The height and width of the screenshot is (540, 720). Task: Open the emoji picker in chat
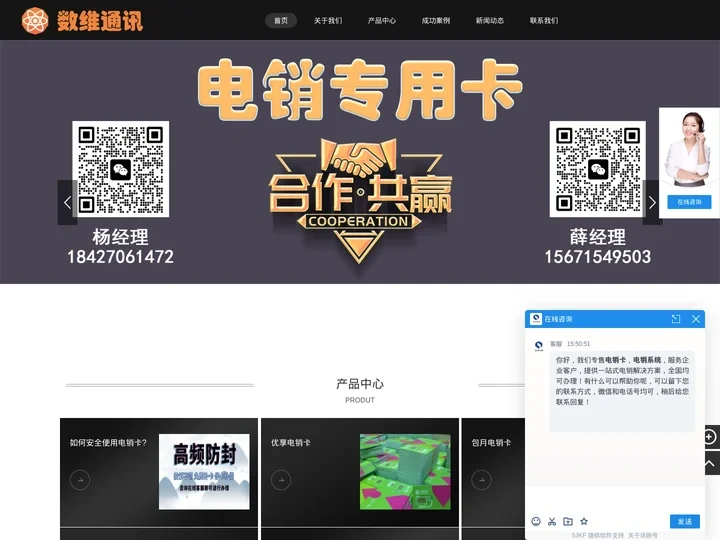click(x=536, y=521)
